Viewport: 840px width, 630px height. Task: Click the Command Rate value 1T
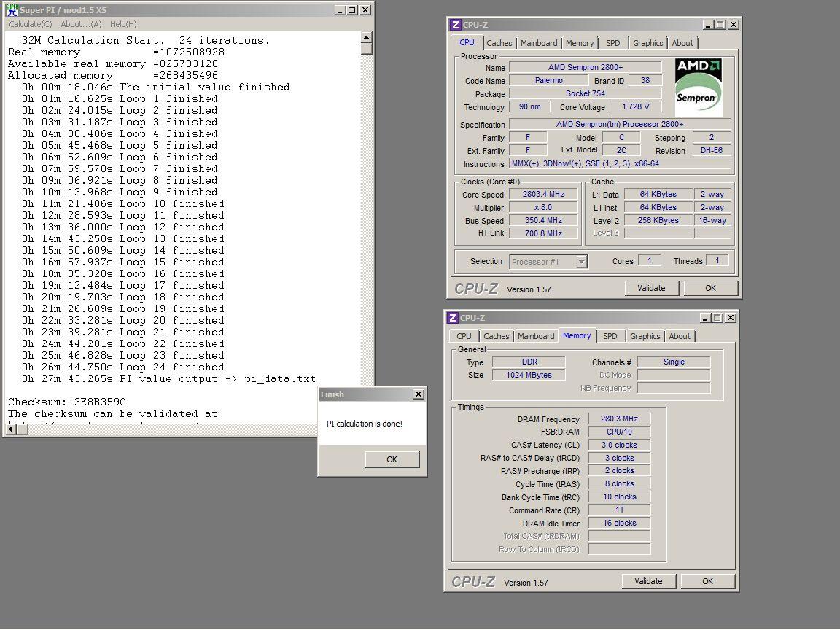619,510
